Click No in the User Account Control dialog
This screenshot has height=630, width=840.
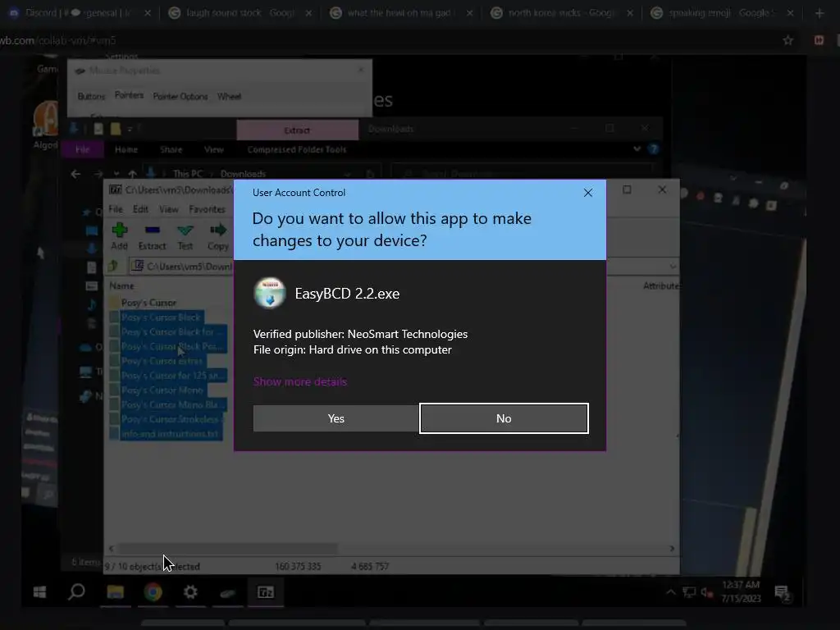tap(504, 418)
